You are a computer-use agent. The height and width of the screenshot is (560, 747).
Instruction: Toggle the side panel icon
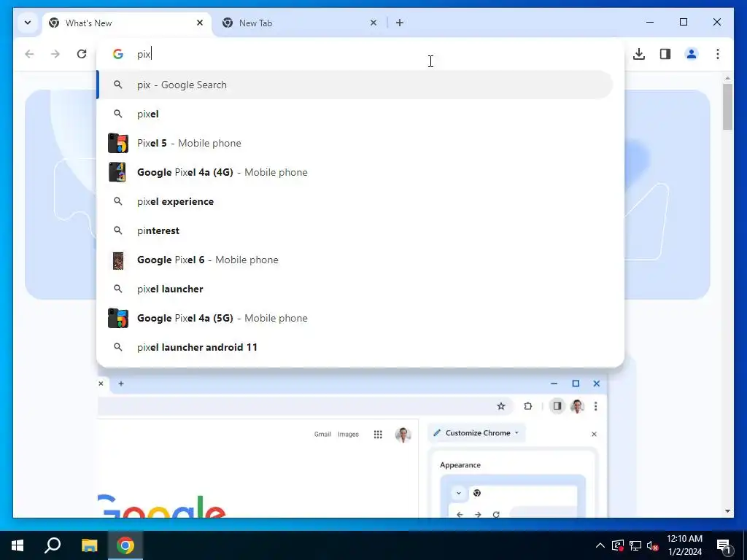click(x=665, y=54)
